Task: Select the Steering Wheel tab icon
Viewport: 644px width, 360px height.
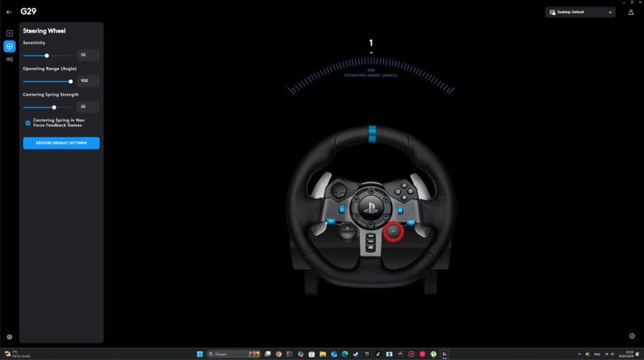Action: pos(10,46)
